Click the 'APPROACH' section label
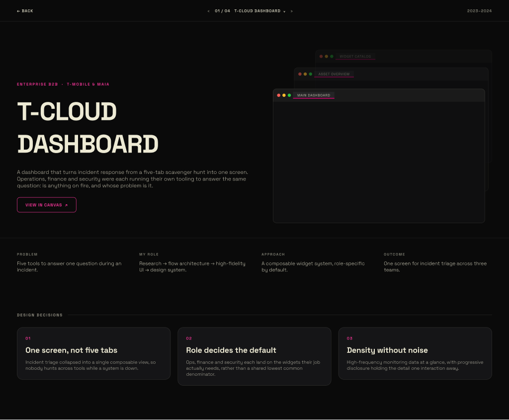Image resolution: width=509 pixels, height=420 pixels. click(x=273, y=254)
